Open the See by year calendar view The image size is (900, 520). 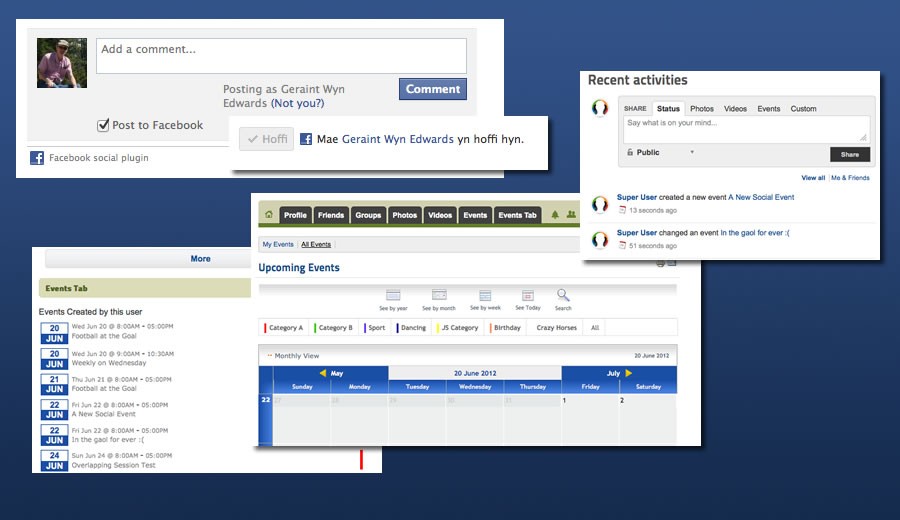[x=393, y=295]
